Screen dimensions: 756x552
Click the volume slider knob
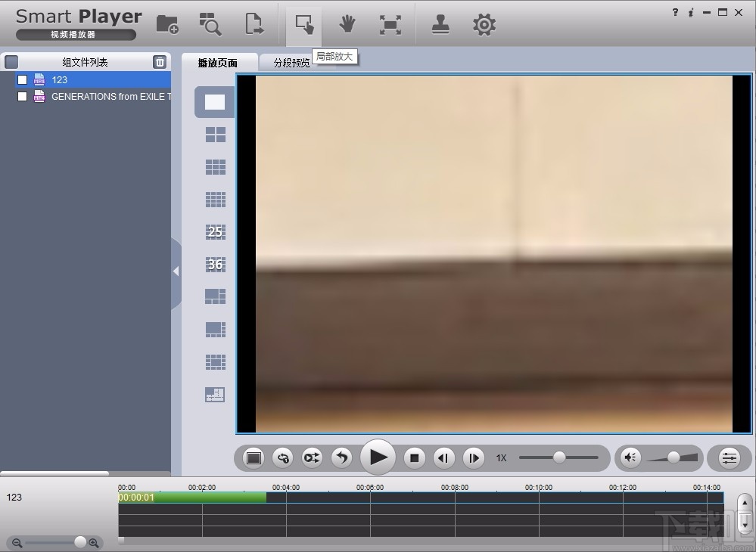[x=674, y=457]
